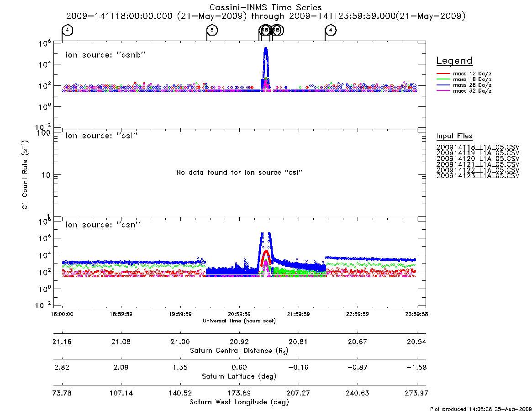Image resolution: width=532 pixels, height=411 pixels.
Task: Click file name 200914123_L1A_05.CSV
Action: click(x=478, y=176)
